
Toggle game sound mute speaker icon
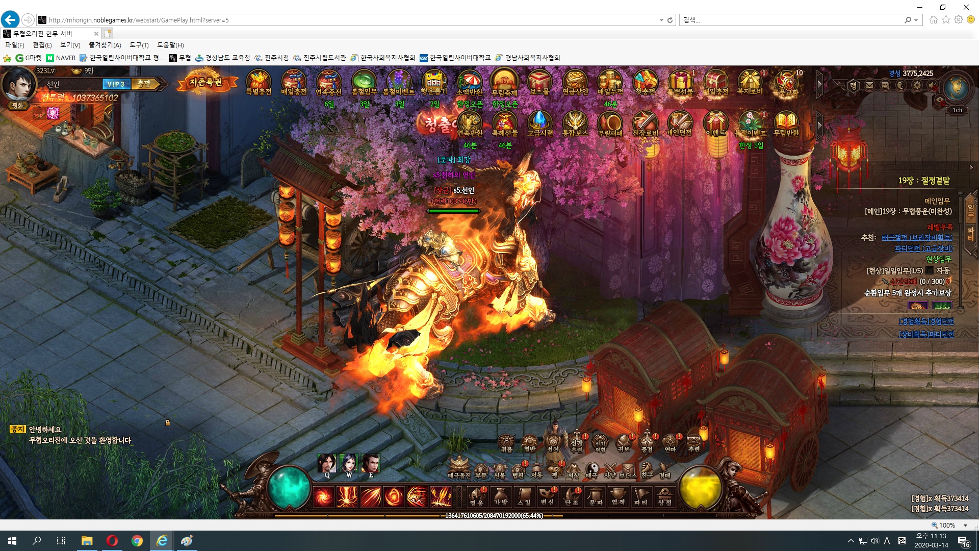click(x=933, y=85)
